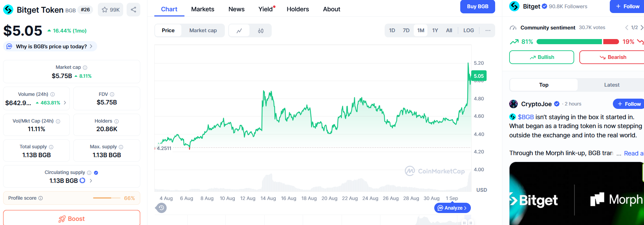Follow CryptoJoe
Viewport: 644px width, 225px height.
coord(629,104)
